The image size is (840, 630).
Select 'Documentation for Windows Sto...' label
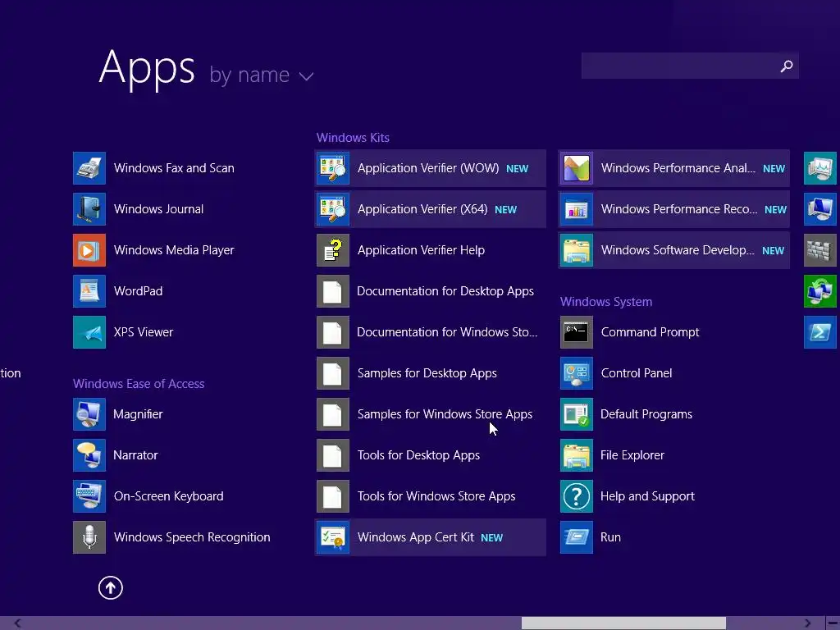[x=447, y=332]
